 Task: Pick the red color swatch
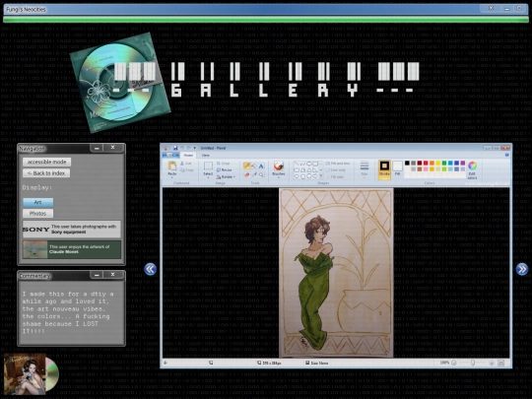[426, 164]
